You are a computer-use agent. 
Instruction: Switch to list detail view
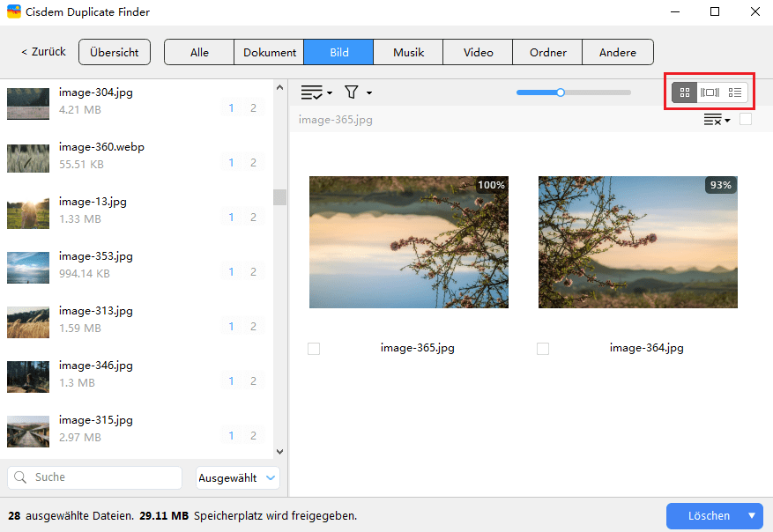click(x=735, y=92)
